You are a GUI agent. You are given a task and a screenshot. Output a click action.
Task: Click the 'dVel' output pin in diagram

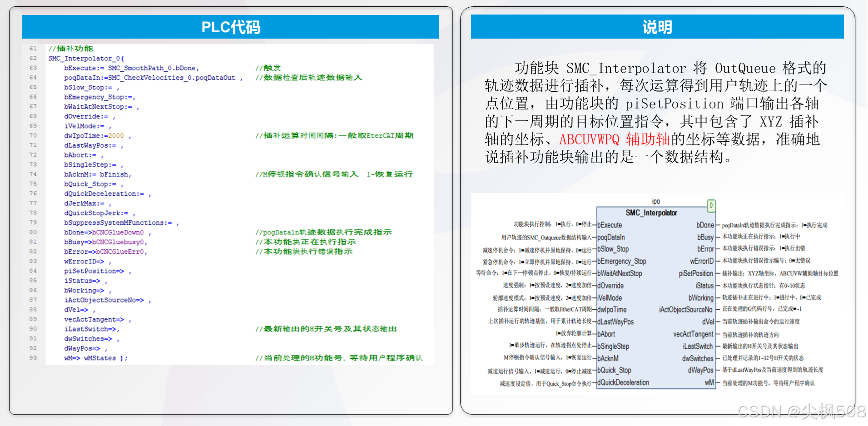click(x=708, y=322)
